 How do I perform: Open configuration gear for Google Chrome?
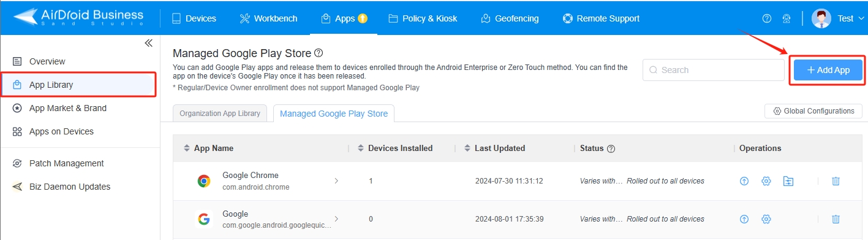pyautogui.click(x=766, y=181)
